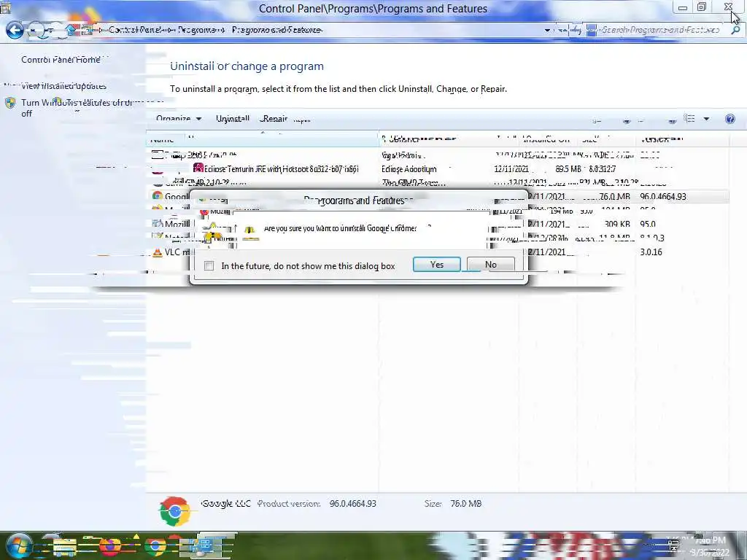Check 'In the future, do not show' box
This screenshot has height=560, width=747.
coord(209,265)
